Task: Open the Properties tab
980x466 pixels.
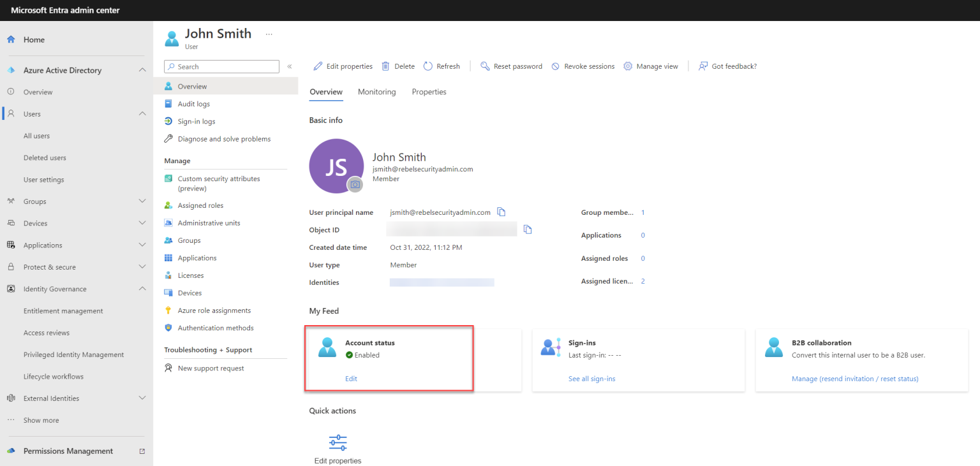Action: [429, 92]
